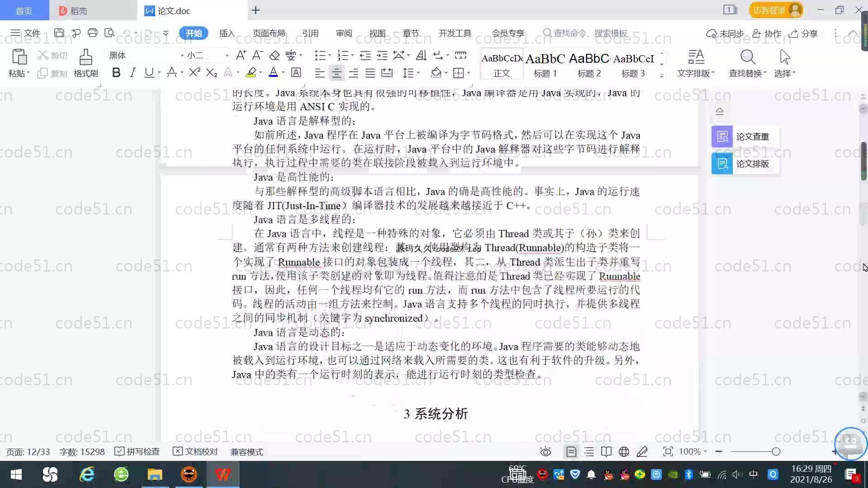Image resolution: width=868 pixels, height=488 pixels.
Task: Open zoom percentage dropdown 100%
Action: [693, 451]
